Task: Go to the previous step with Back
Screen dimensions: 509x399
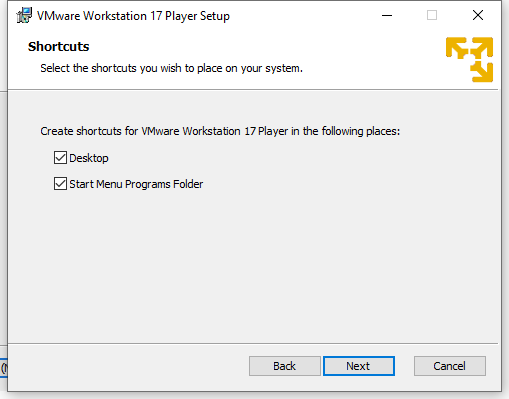Action: (285, 366)
